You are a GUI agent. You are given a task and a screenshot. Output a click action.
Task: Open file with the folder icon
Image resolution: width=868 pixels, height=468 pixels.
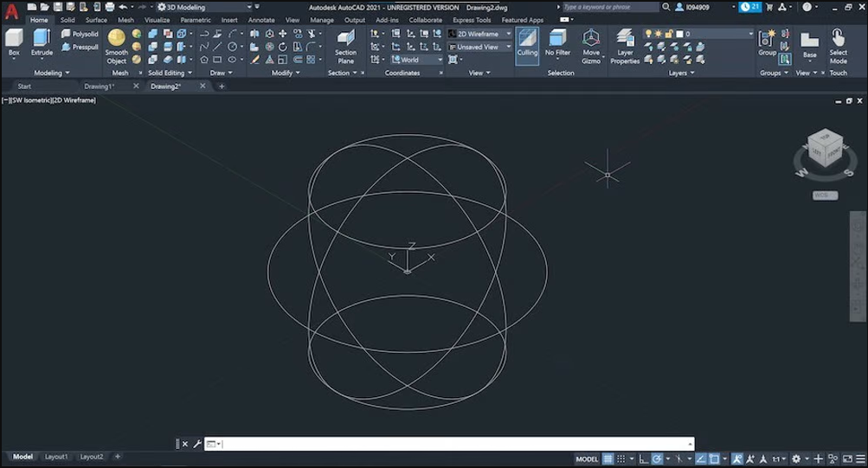[x=44, y=7]
